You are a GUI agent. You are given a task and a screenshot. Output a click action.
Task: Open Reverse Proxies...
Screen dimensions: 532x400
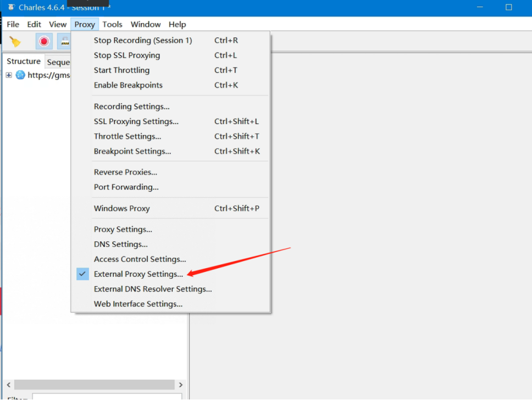pos(170,172)
